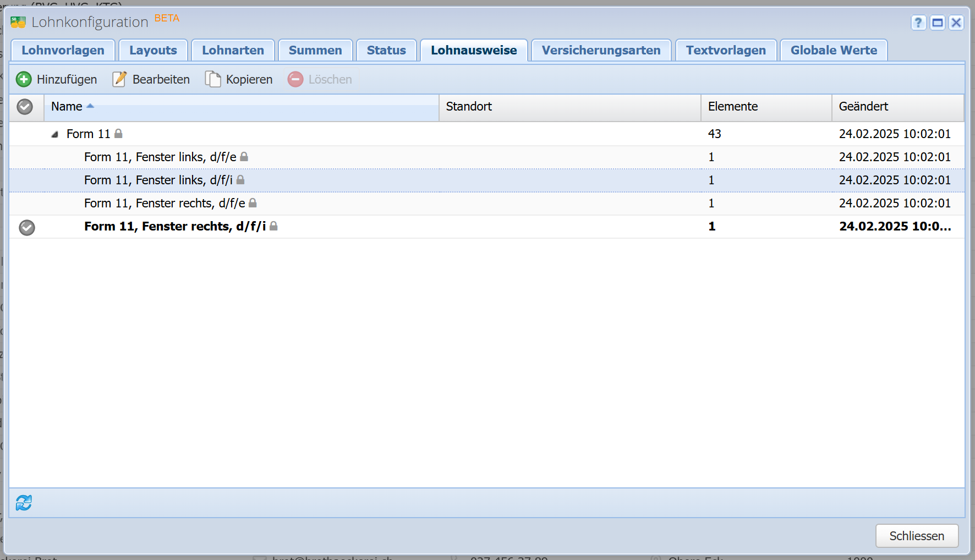The image size is (975, 560).
Task: Click the Lohnkonfiguration window title icon
Action: click(x=18, y=23)
